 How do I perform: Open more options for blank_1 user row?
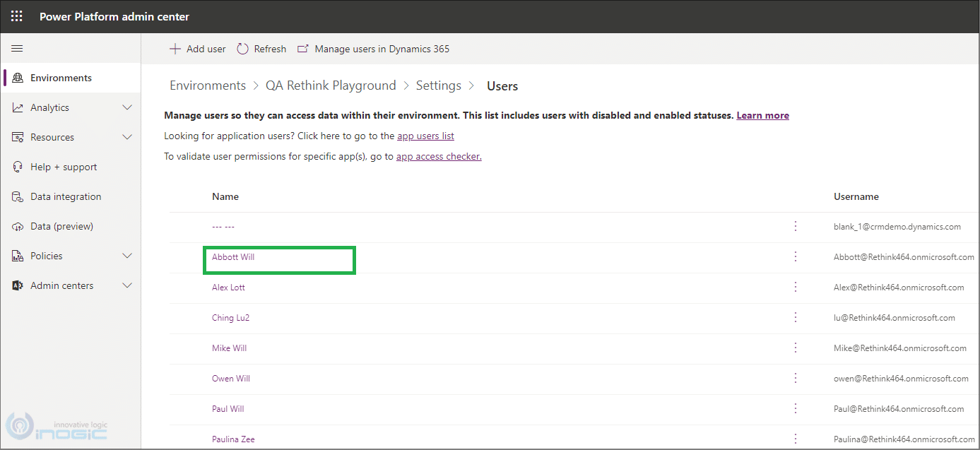tap(796, 227)
